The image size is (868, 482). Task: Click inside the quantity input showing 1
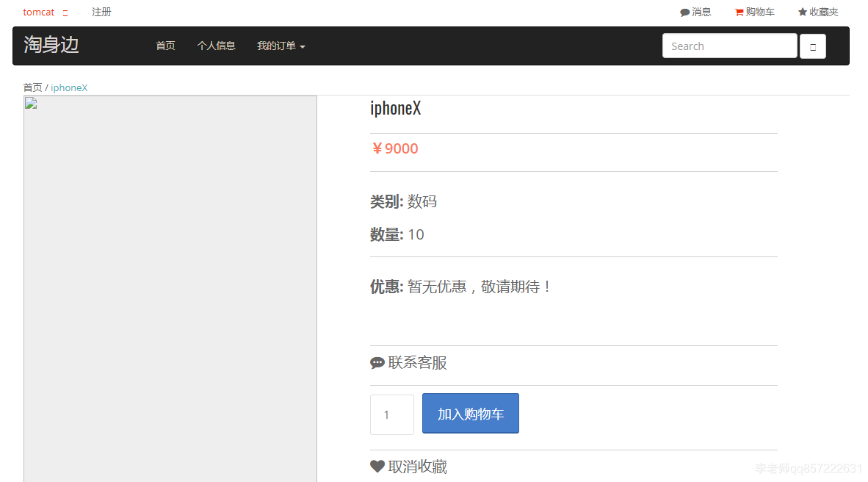click(391, 414)
